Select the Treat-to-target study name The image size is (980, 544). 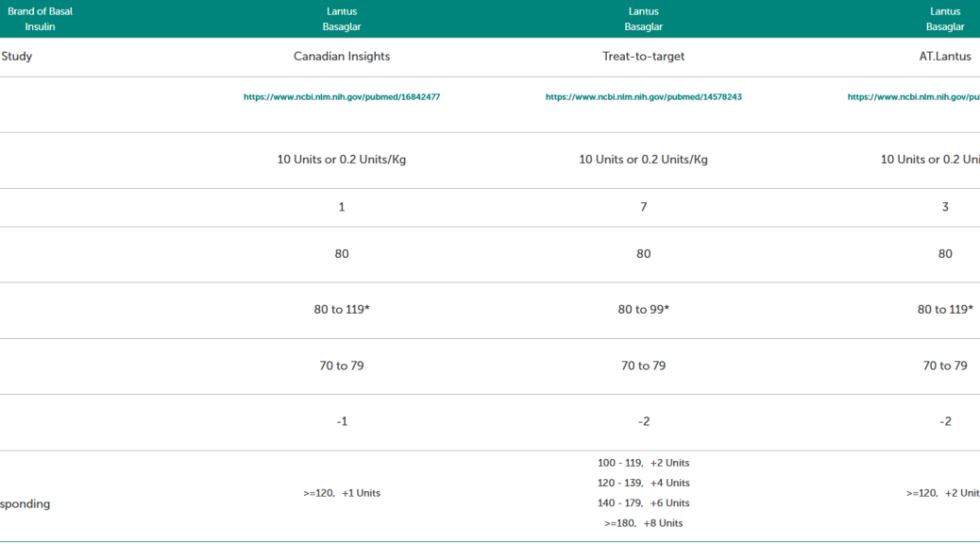[x=643, y=57]
